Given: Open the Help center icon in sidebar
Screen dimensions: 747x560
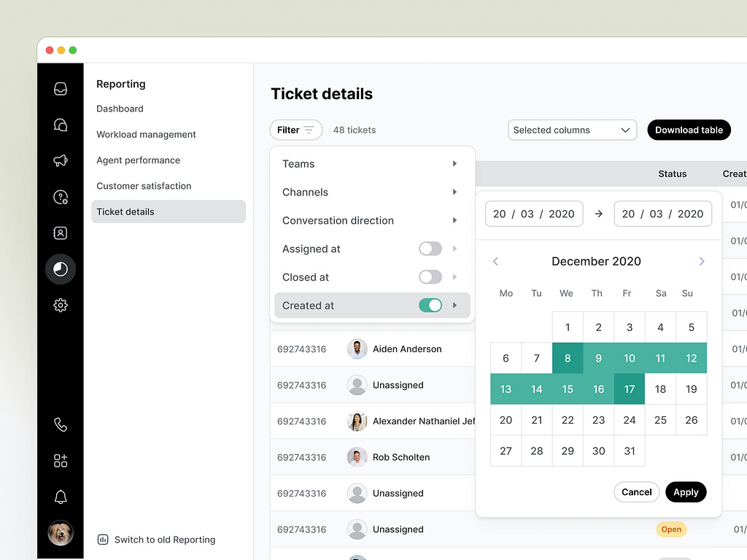Looking at the screenshot, I should click(x=61, y=197).
